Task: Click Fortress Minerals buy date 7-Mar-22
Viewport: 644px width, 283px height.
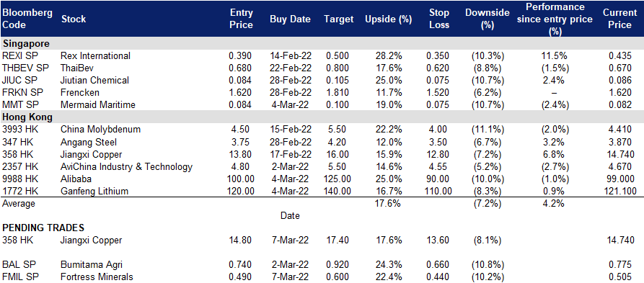Action: 291,277
